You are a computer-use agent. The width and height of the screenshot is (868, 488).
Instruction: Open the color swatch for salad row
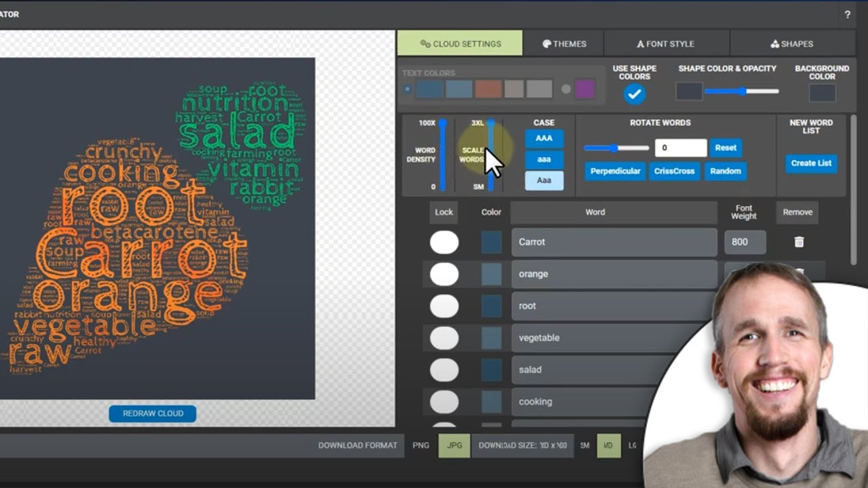pos(492,369)
